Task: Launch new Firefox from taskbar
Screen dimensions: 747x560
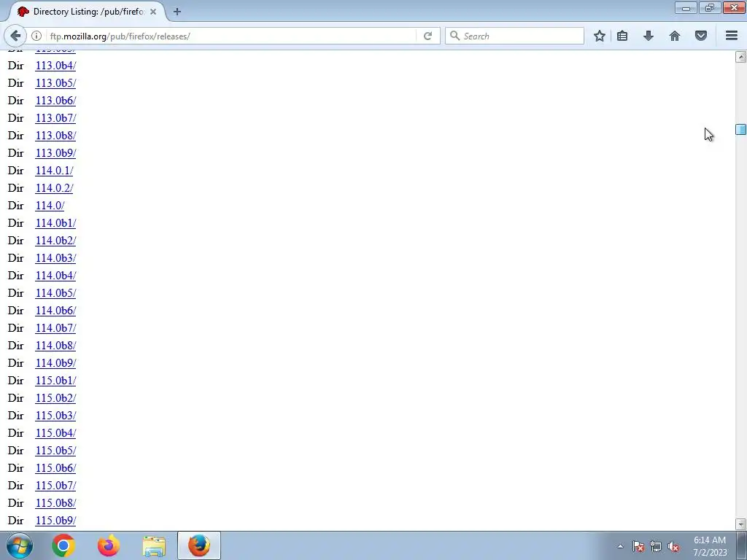Action: point(109,545)
